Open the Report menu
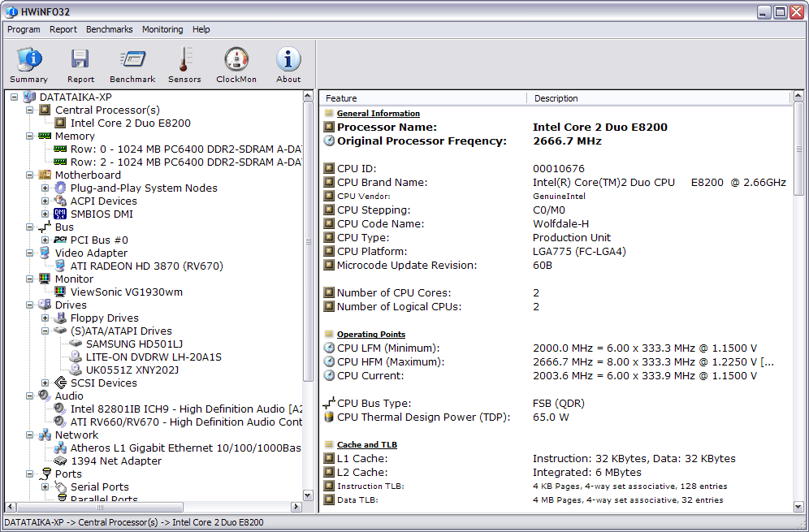The width and height of the screenshot is (809, 532). point(63,29)
